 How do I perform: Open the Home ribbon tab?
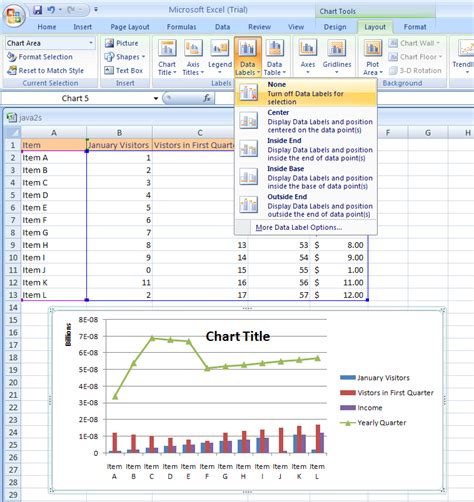[x=47, y=27]
